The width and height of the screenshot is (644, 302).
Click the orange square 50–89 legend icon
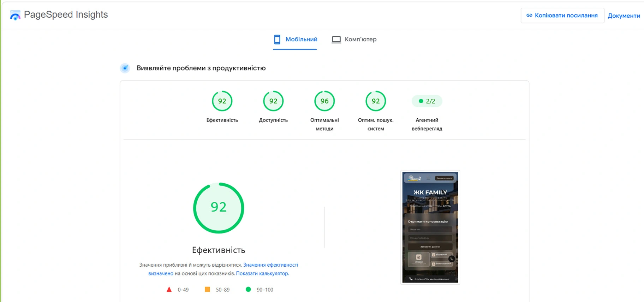pyautogui.click(x=207, y=290)
